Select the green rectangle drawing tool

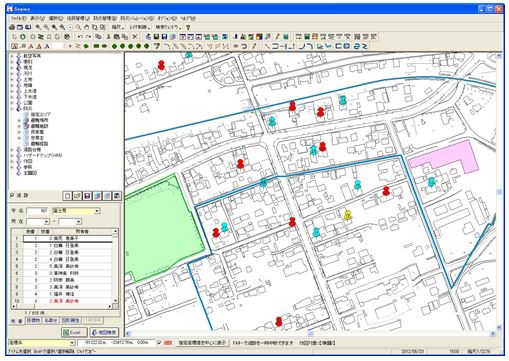pos(96,46)
